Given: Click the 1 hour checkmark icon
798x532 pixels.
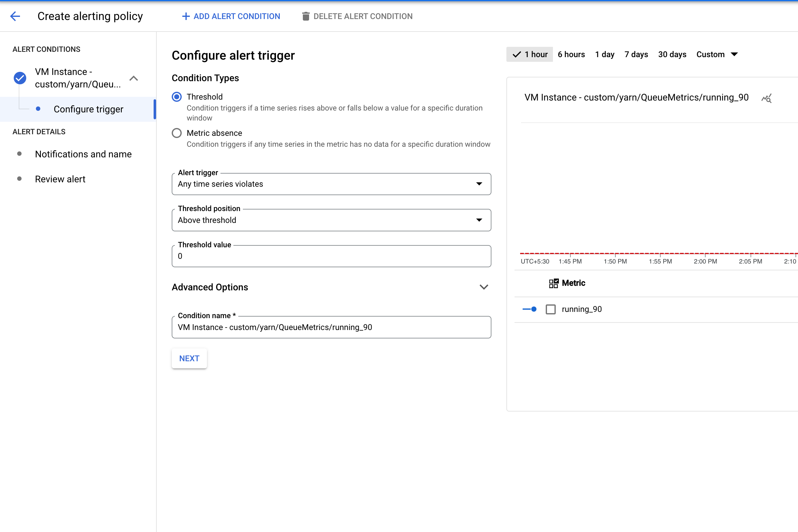Looking at the screenshot, I should (x=517, y=54).
